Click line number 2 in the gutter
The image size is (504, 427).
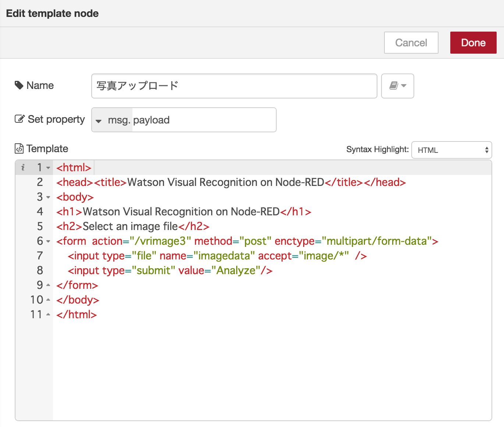[x=40, y=182]
